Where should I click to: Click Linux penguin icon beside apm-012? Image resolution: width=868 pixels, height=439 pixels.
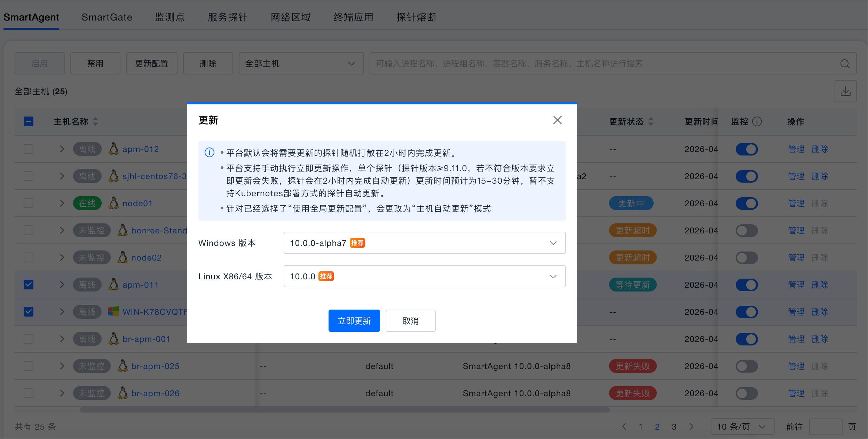point(113,149)
